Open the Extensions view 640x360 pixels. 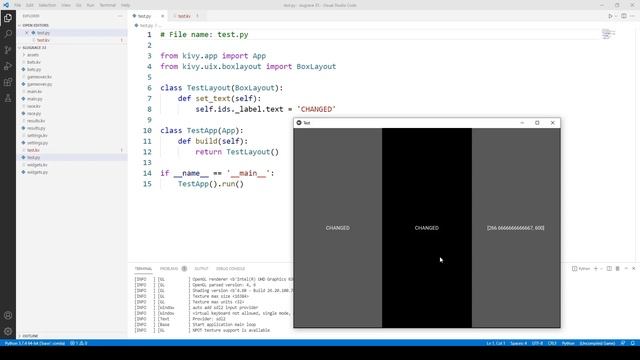point(8,82)
